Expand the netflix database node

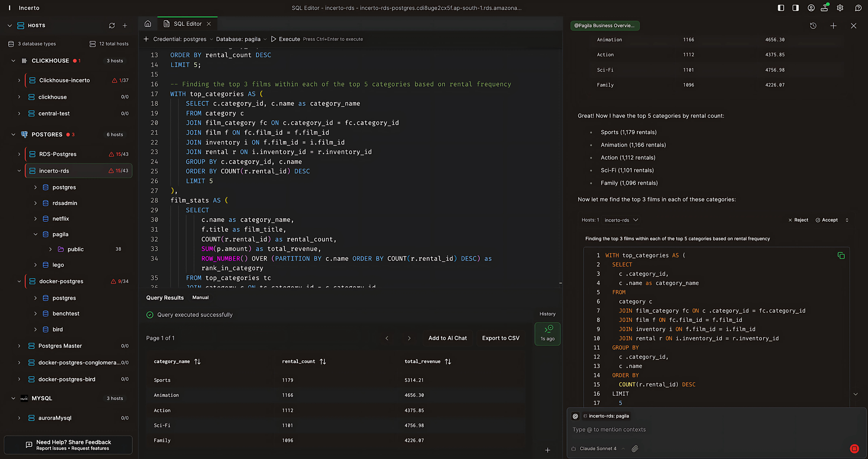coord(35,219)
